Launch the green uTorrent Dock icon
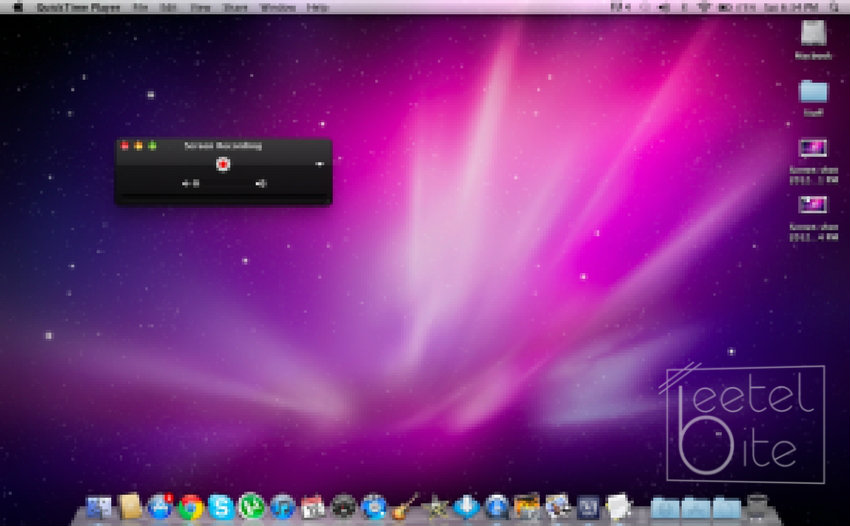The width and height of the screenshot is (850, 526). click(252, 507)
